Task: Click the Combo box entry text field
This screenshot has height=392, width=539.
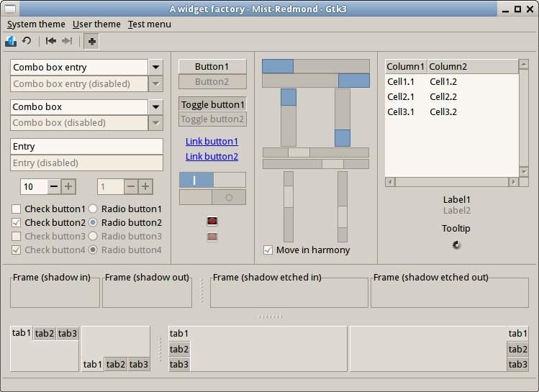Action: 79,68
